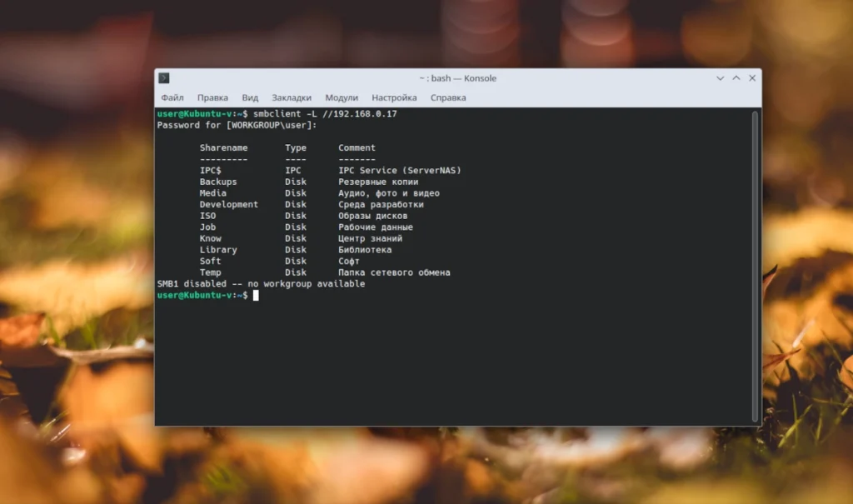Click the Образы дисков comment

(x=372, y=216)
